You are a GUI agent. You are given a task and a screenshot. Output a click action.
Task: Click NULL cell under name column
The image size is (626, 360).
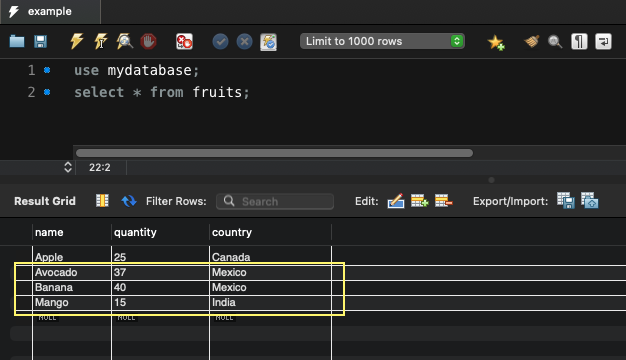(x=48, y=318)
